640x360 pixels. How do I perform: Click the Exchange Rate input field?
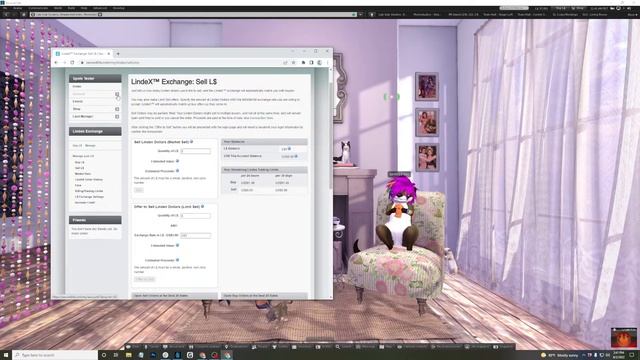point(196,236)
